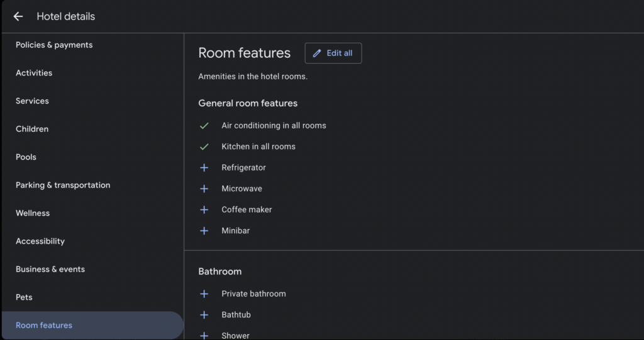Toggle the Kitchen in all rooms checkmark

point(204,147)
